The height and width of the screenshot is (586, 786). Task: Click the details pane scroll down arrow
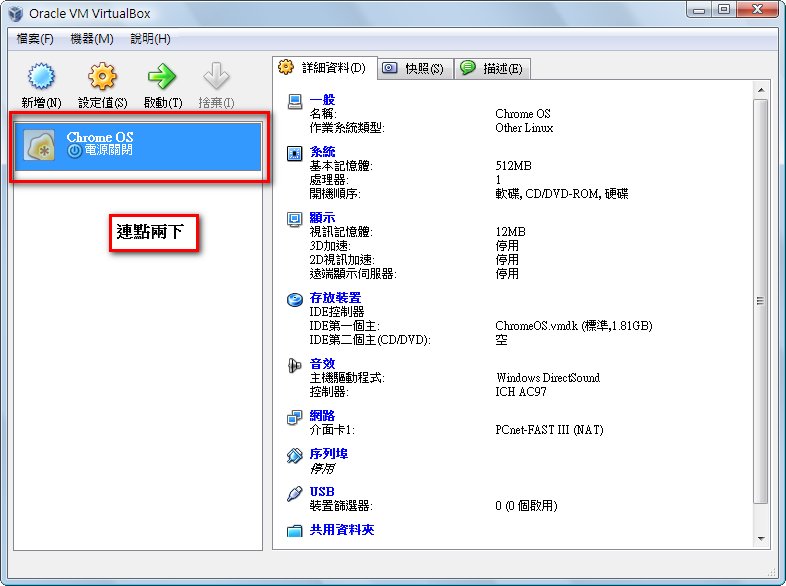pyautogui.click(x=761, y=539)
